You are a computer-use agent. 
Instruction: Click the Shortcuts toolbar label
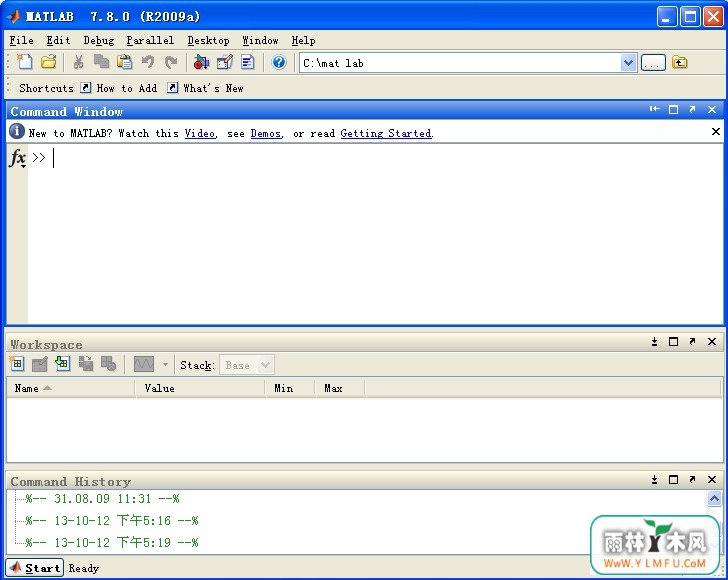pyautogui.click(x=46, y=88)
